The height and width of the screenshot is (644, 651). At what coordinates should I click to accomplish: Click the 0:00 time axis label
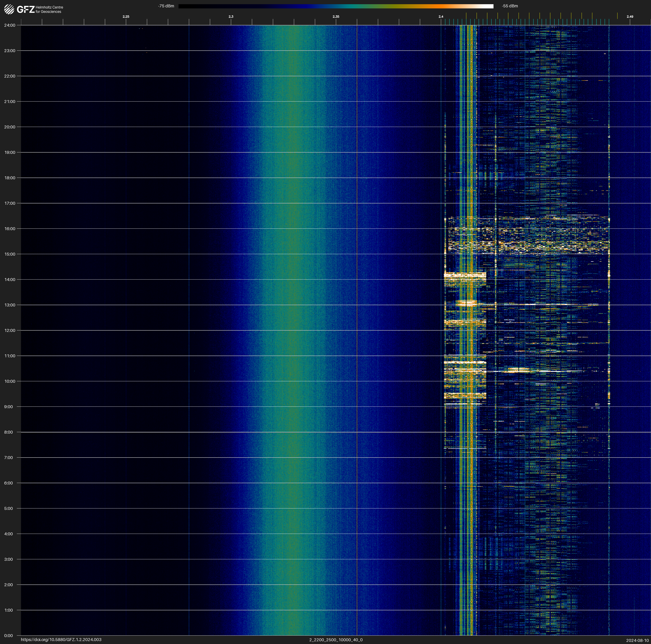point(8,636)
